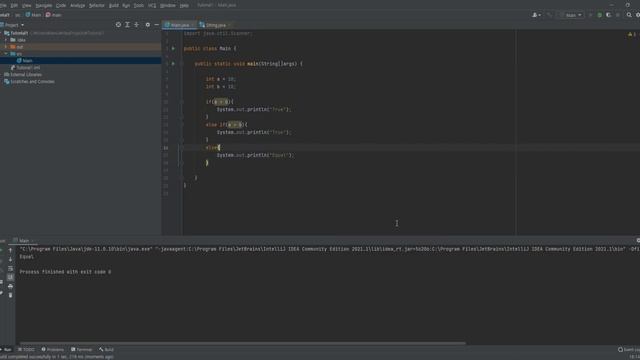Click the build hammer icon
640x360 pixels.
(549, 15)
